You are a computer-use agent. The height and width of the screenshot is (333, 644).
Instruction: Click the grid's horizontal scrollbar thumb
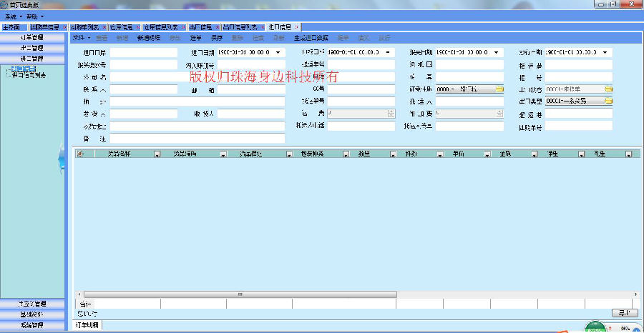point(240,294)
